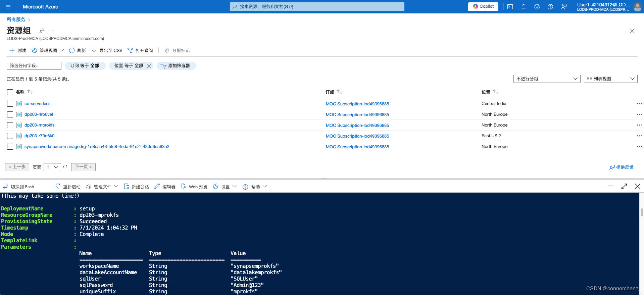Check the cc-serverless row checkbox

[10, 104]
